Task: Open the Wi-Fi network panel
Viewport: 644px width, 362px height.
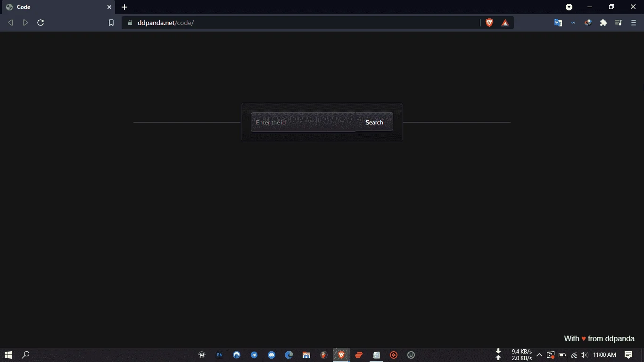Action: [574, 355]
